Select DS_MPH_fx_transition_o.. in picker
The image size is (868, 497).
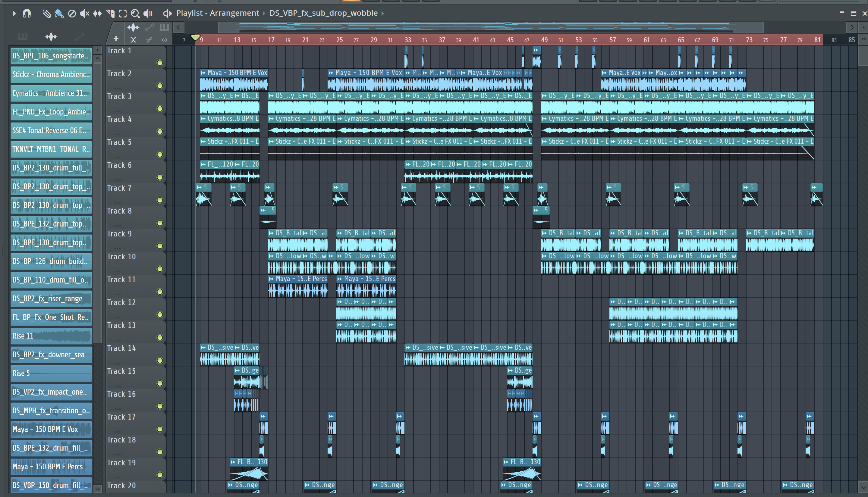pyautogui.click(x=51, y=411)
